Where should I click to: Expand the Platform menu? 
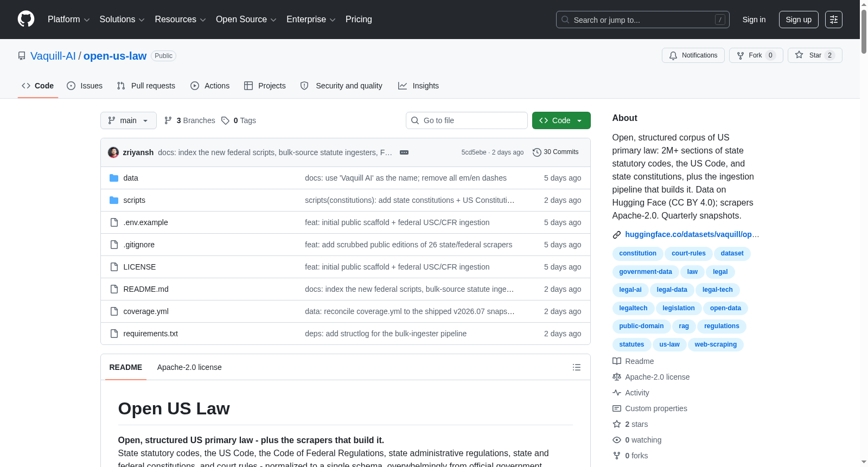(x=68, y=20)
